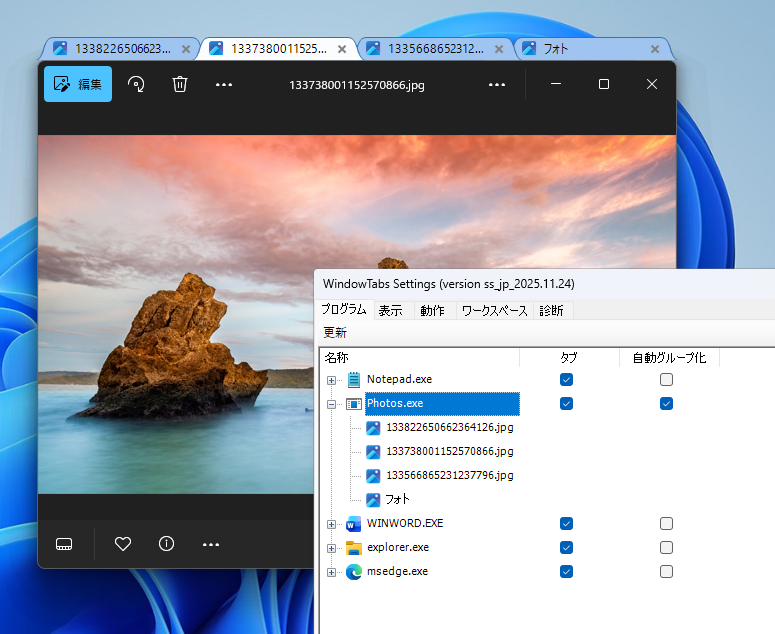Open bottom bar ellipsis menu in Photos
This screenshot has width=775, height=634.
point(211,545)
